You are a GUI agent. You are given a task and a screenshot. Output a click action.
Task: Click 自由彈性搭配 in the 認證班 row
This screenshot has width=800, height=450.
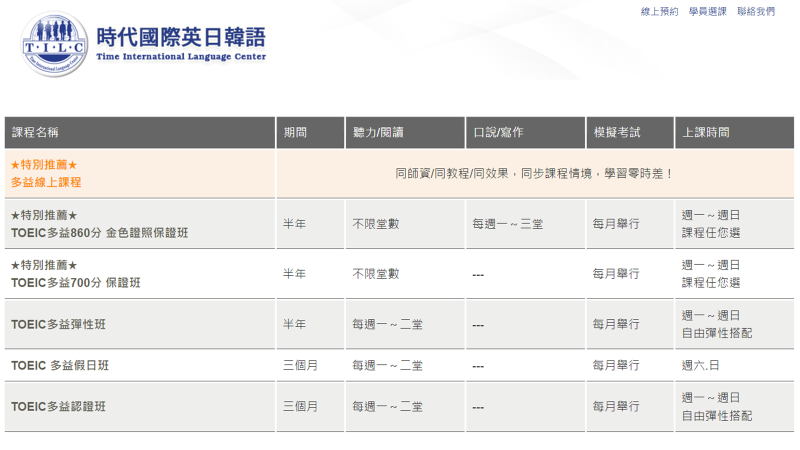click(x=717, y=416)
